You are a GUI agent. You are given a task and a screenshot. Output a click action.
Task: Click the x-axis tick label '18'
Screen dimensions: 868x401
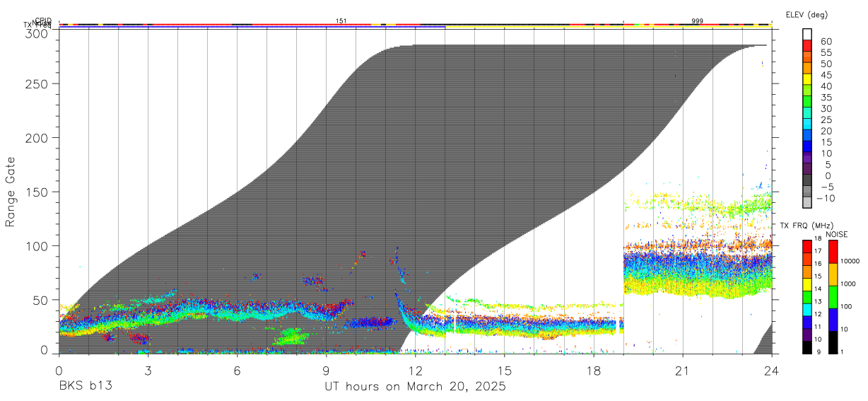[593, 371]
